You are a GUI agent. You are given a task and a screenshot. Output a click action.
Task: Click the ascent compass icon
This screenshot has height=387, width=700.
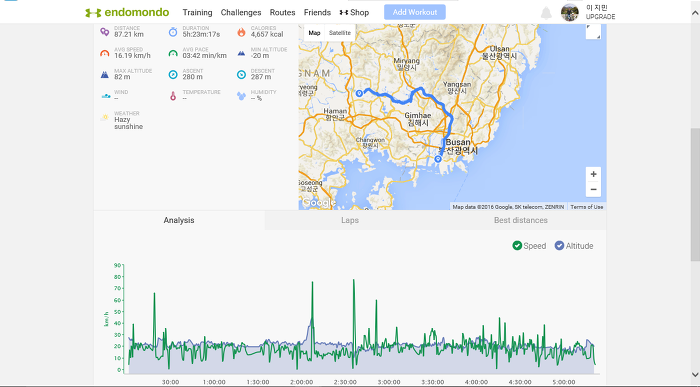[173, 75]
